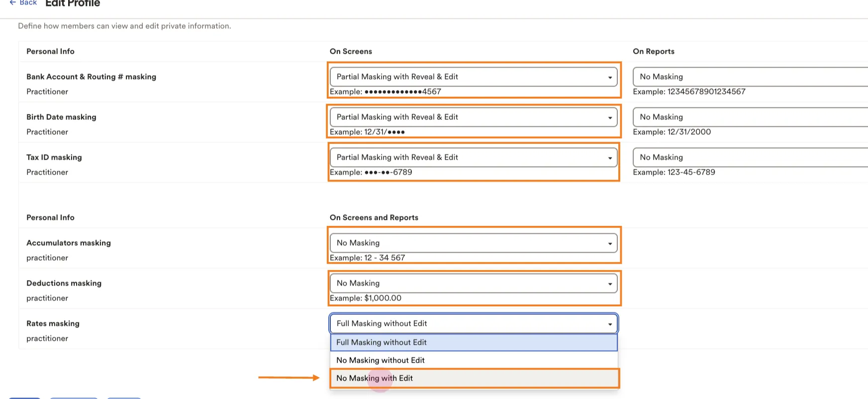The width and height of the screenshot is (868, 399).
Task: Collapse the Rates masking dropdown
Action: (474, 323)
